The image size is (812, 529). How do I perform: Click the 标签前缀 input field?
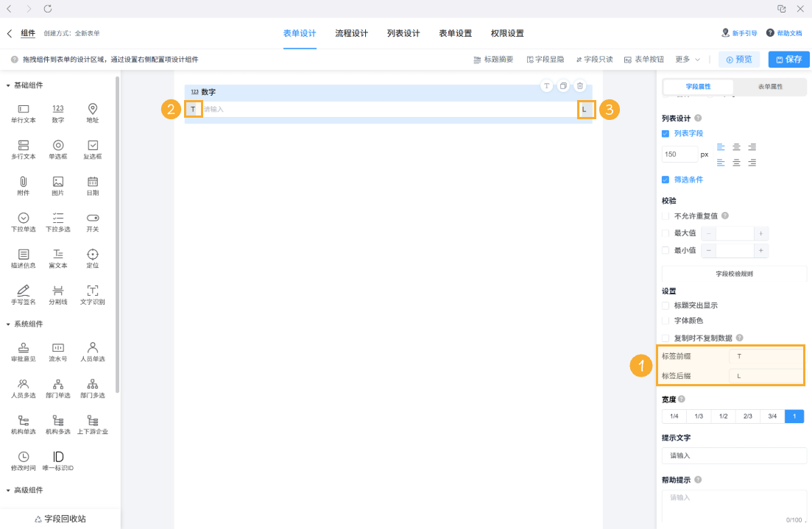point(766,356)
